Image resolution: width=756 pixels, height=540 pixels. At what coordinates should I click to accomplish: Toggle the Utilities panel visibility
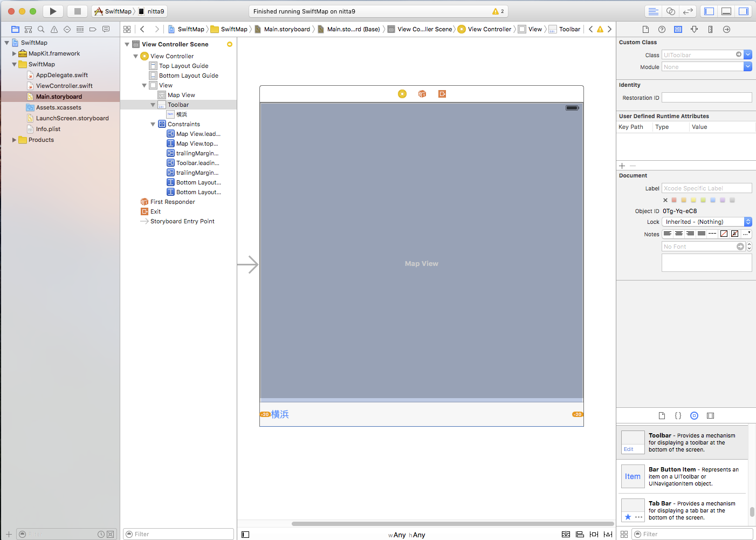point(744,11)
